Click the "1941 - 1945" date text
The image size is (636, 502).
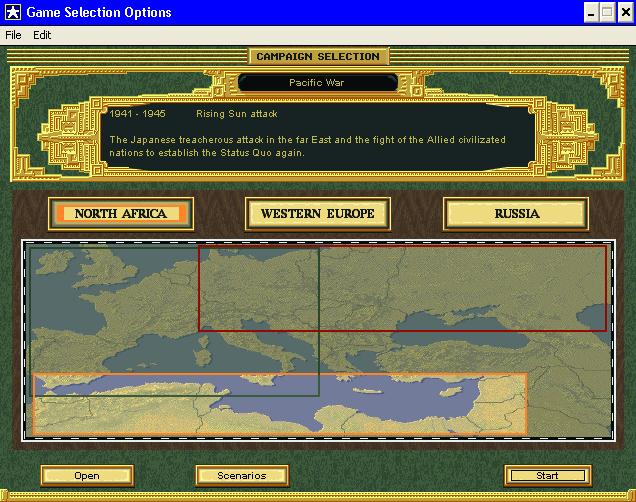coord(138,114)
